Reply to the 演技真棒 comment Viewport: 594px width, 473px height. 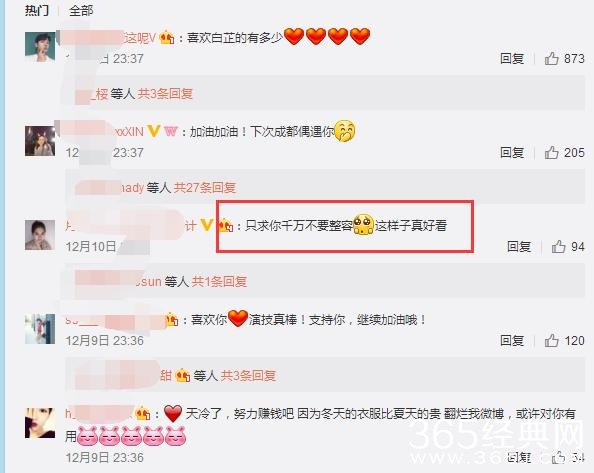pos(512,340)
